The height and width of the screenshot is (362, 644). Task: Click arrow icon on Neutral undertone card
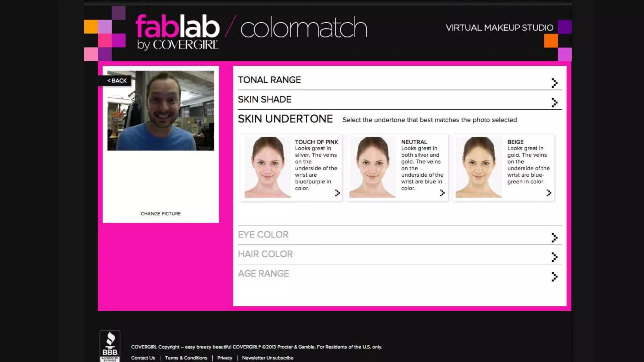(x=442, y=193)
